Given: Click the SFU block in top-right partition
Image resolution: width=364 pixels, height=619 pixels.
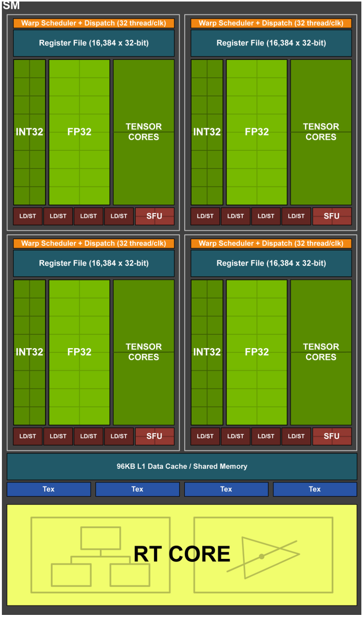Looking at the screenshot, I should coord(332,216).
